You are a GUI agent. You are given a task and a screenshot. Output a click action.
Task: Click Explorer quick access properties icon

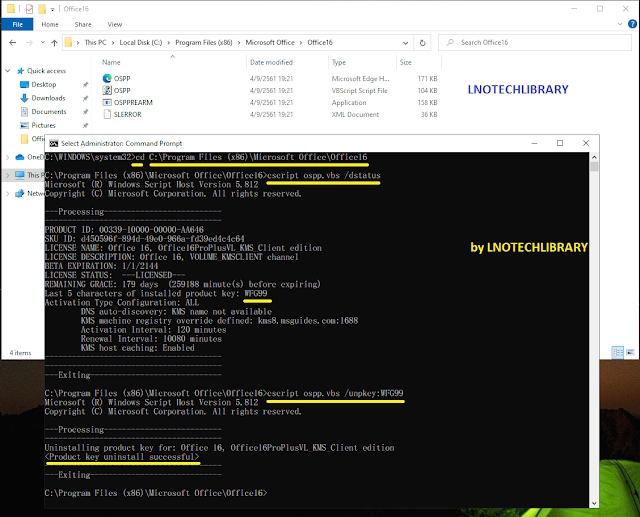click(x=29, y=9)
